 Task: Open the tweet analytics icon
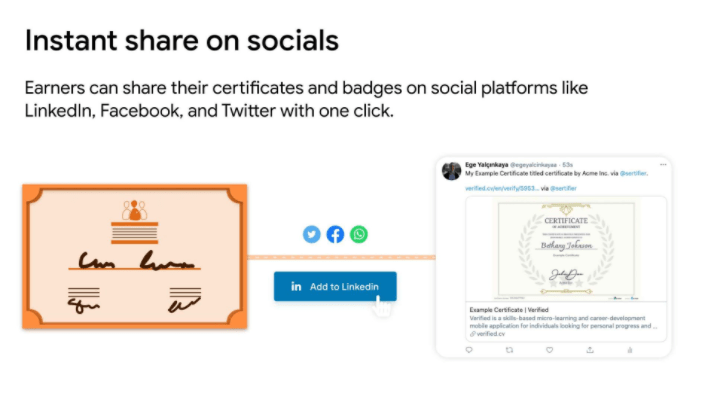[x=629, y=350]
